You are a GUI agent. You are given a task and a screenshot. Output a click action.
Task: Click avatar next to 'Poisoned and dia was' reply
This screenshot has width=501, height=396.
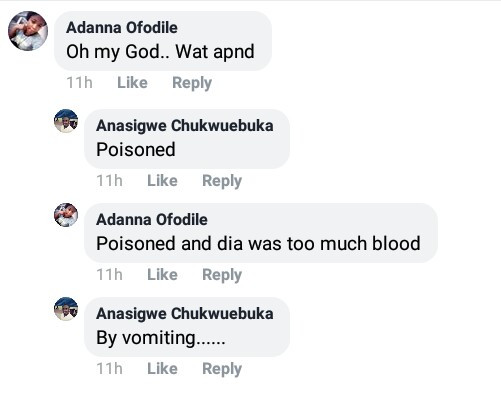coord(66,215)
